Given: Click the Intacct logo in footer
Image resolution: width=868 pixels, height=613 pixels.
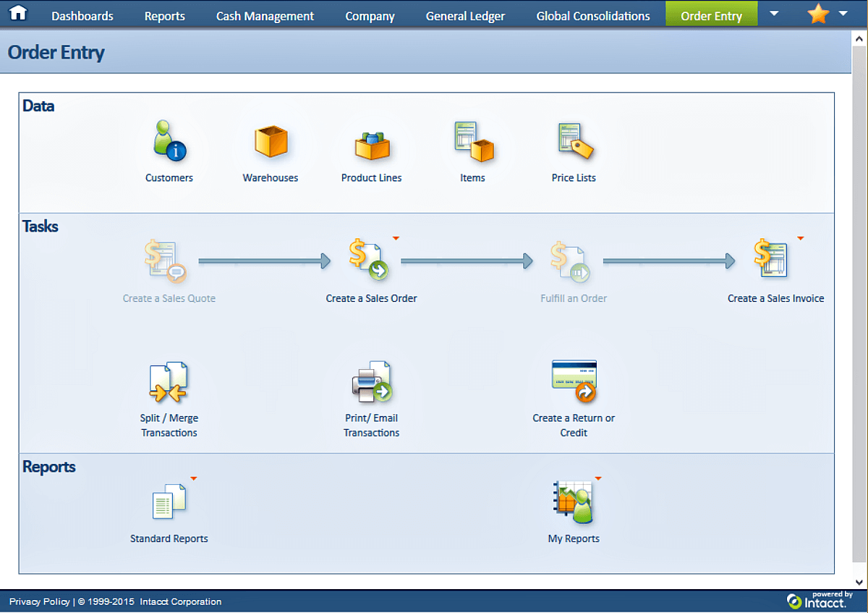Looking at the screenshot, I should click(x=820, y=600).
